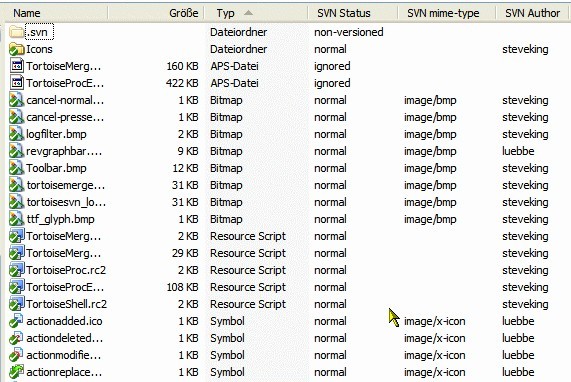Select the TortoiseShell.rc2 file name
The image size is (571, 382).
[67, 304]
